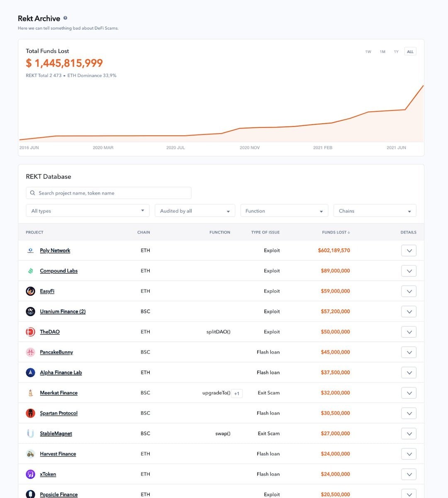
Task: Click the help icon beside Rekt Archive
Action: coord(65,18)
